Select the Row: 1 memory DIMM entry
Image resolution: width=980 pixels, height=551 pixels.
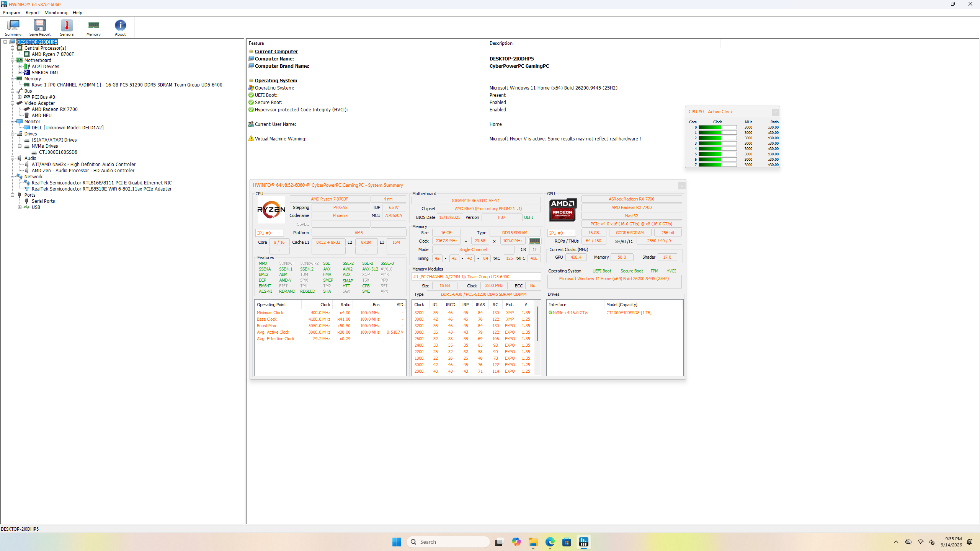127,85
